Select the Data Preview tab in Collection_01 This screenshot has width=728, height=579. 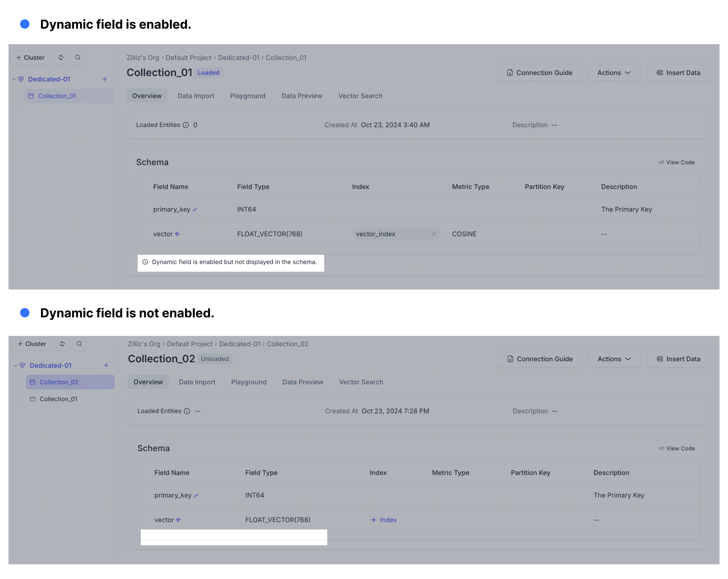pos(301,96)
